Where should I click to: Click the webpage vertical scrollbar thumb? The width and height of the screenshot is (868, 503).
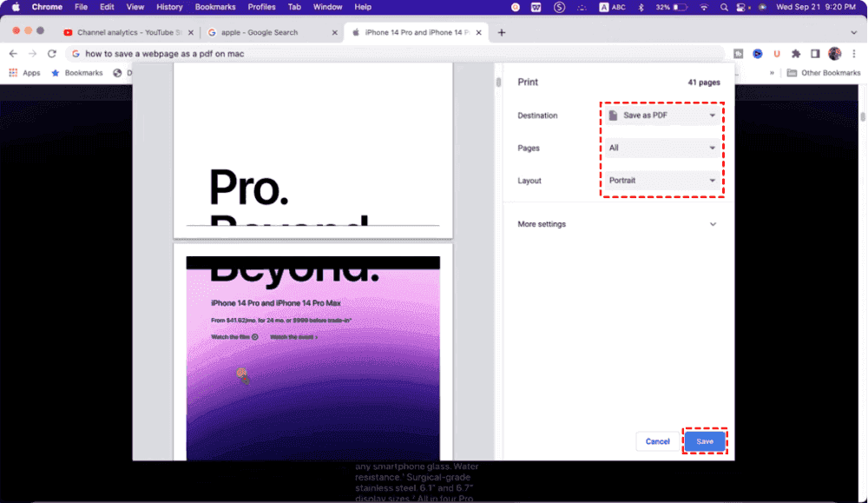[x=863, y=116]
